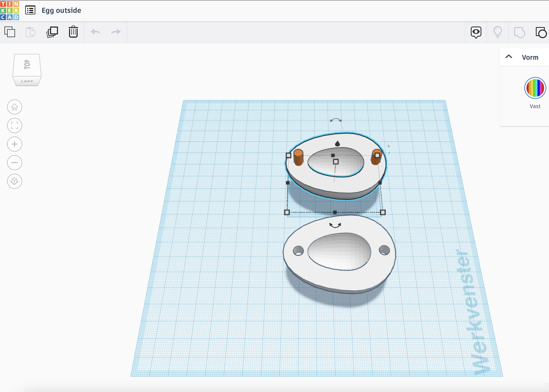This screenshot has height=392, width=549.
Task: Click the Vorm panel title
Action: pos(530,57)
